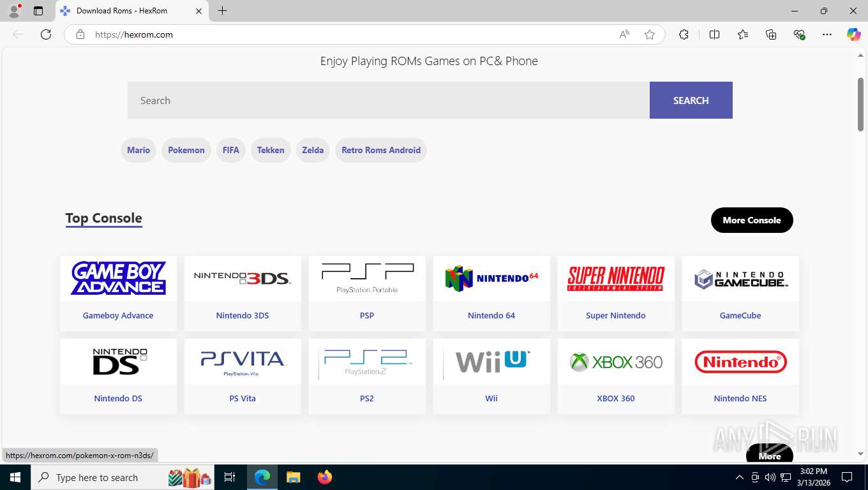This screenshot has height=490, width=868.
Task: Click the taskbar search box
Action: coord(123,477)
